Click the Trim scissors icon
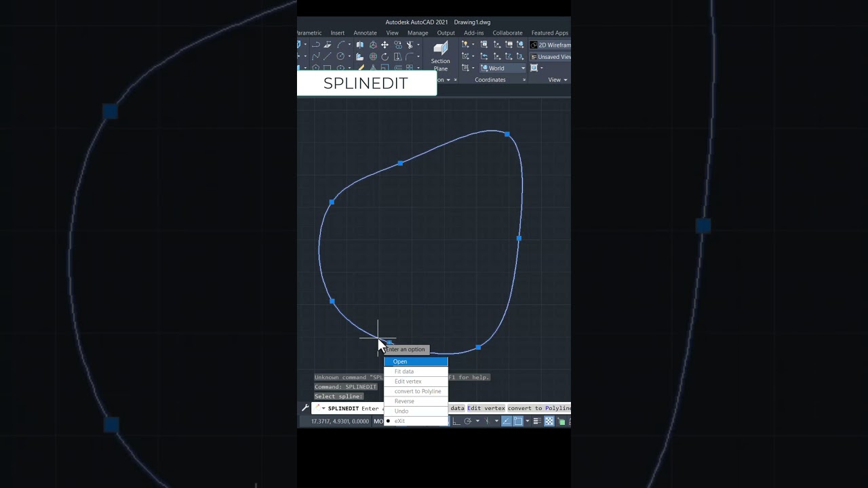The width and height of the screenshot is (868, 488). click(410, 45)
